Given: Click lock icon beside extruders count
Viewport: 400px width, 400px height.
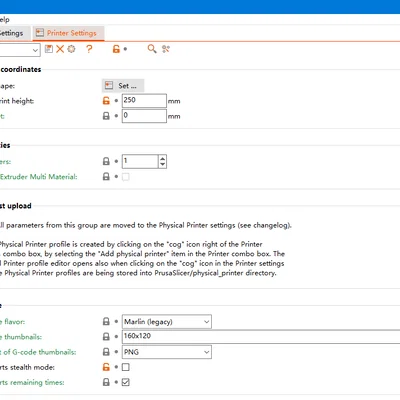Looking at the screenshot, I should pos(106,161).
